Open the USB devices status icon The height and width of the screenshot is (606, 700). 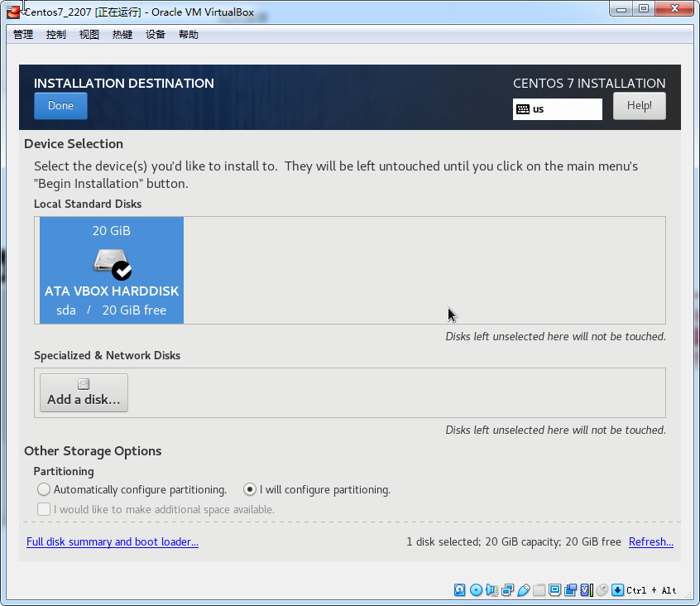[523, 590]
